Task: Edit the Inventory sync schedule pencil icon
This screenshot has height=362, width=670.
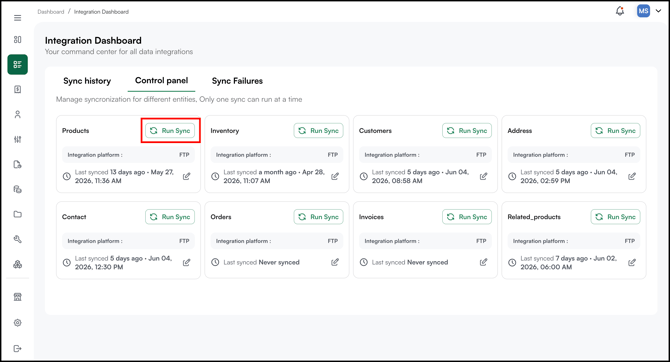Action: [335, 176]
